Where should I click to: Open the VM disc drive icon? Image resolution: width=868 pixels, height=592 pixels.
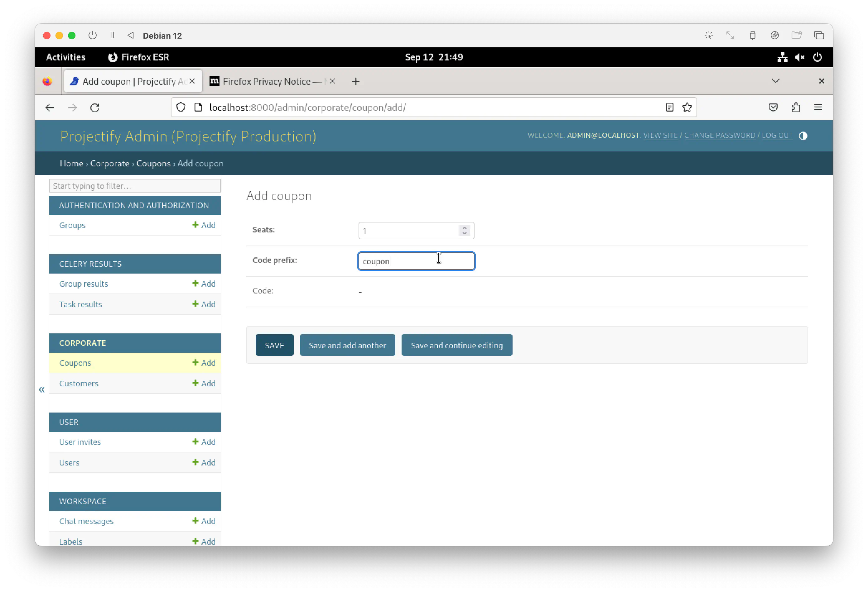(774, 36)
